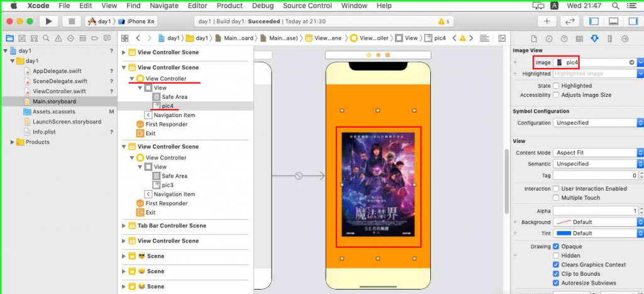Toggle the Highlighted state checkbox
Screen dimensions: 644x294
[556, 86]
